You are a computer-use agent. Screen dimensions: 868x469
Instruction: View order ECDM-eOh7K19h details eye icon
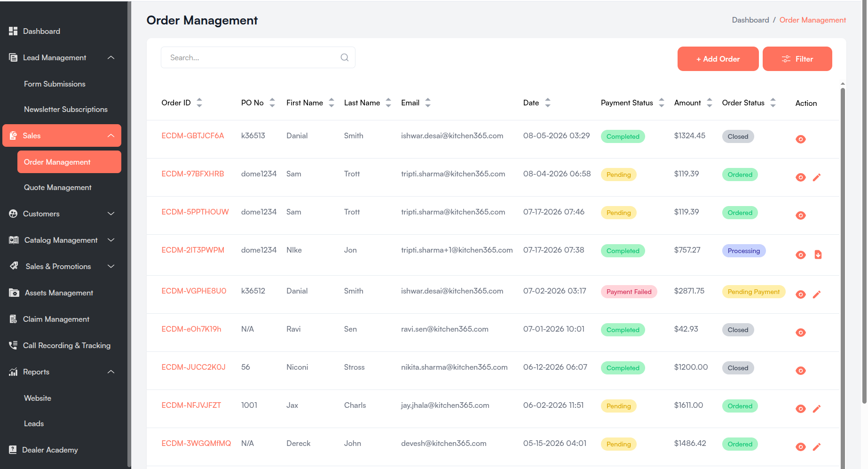click(x=800, y=333)
